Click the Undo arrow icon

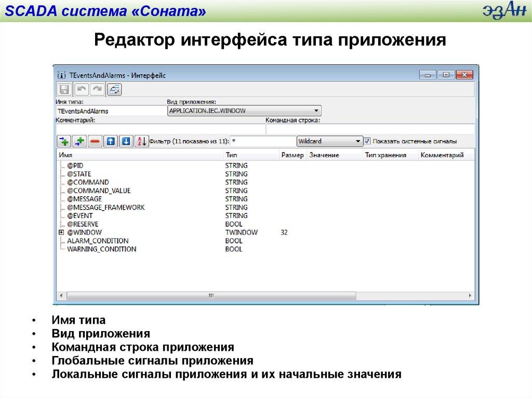coord(81,89)
